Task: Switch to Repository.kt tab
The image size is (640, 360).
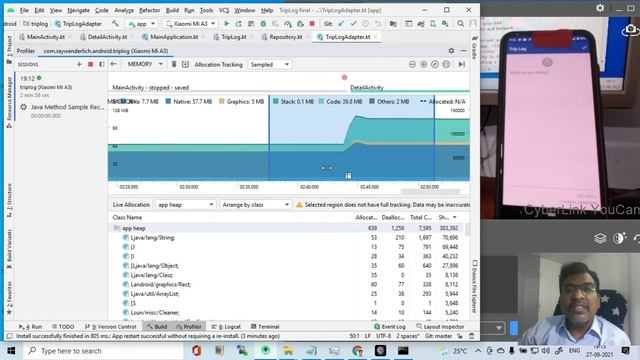Action: (x=285, y=37)
